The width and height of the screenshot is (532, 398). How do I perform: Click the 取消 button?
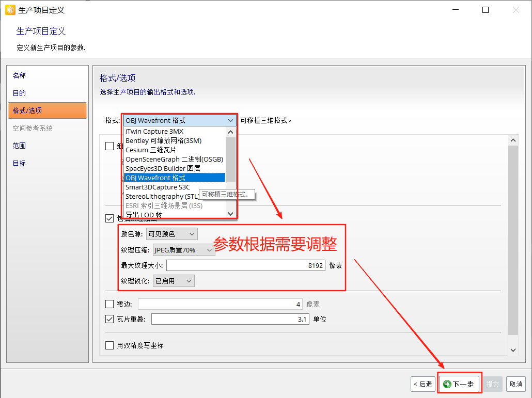[515, 384]
